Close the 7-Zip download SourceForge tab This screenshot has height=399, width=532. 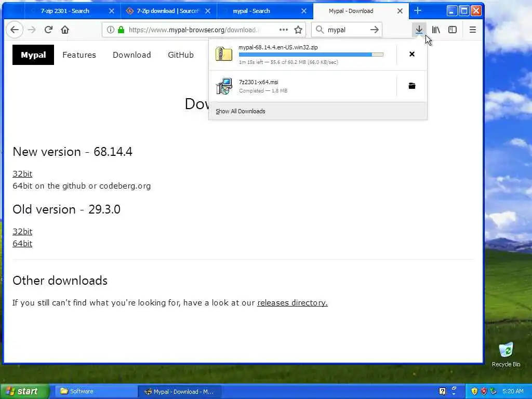point(208,11)
